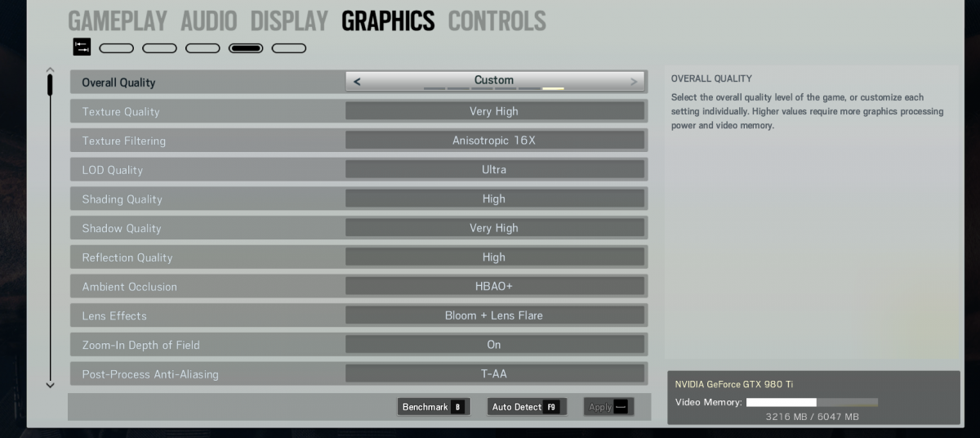980x438 pixels.
Task: Change Post-Process Anti-Aliasing T-AA value
Action: pyautogui.click(x=494, y=373)
